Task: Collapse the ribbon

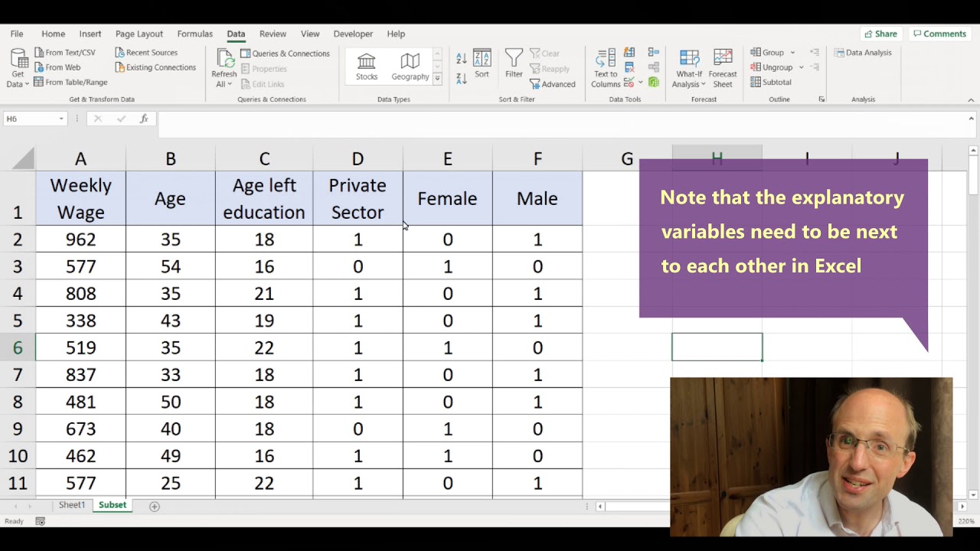Action: (x=971, y=99)
